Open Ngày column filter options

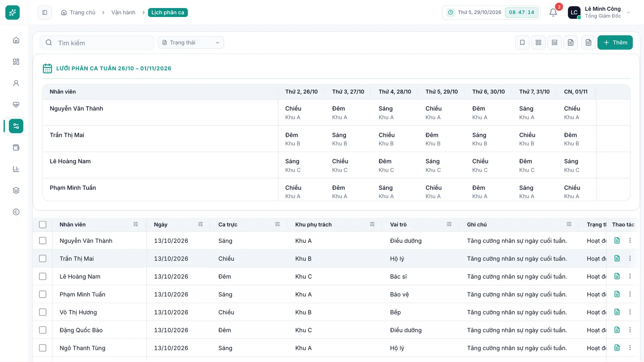click(200, 224)
